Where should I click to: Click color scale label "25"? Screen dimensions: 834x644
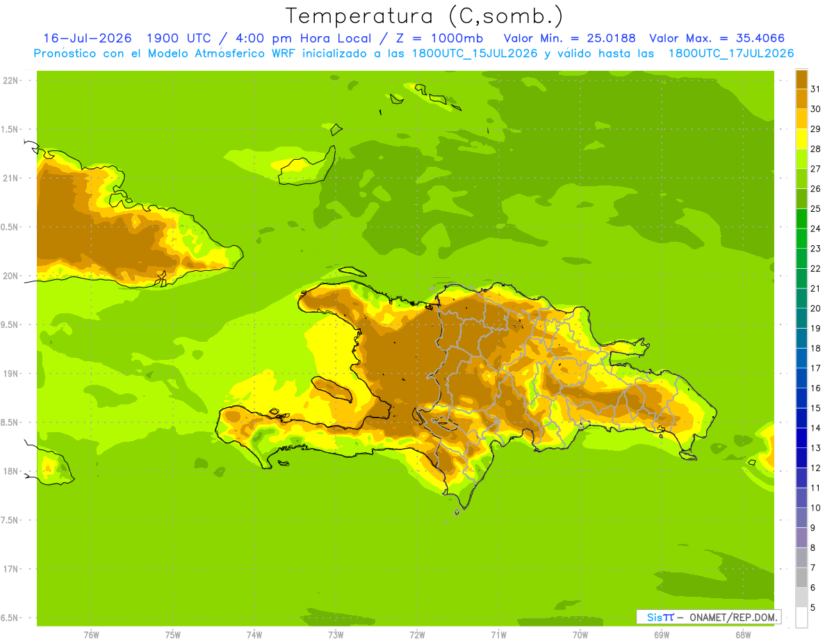click(816, 208)
